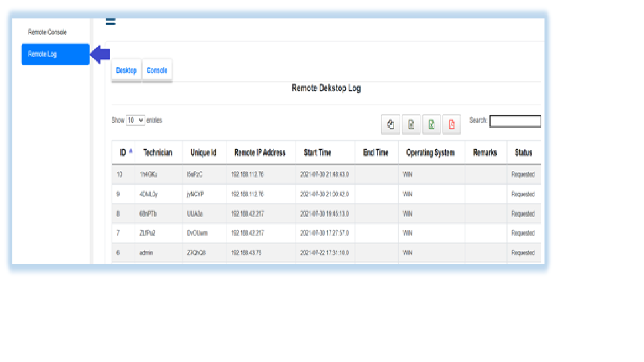Toggle the hamburger sidebar menu

tap(111, 22)
